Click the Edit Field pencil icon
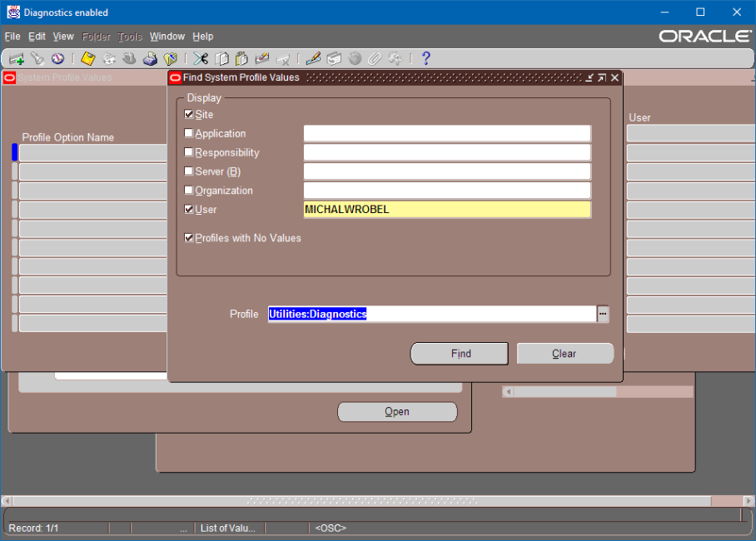The height and width of the screenshot is (541, 756). 313,59
